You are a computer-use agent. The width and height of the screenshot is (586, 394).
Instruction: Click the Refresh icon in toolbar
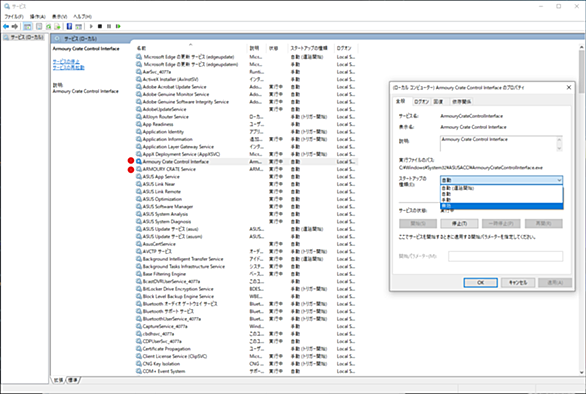tap(48, 27)
